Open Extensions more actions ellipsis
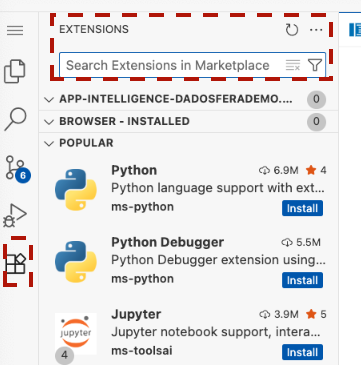This screenshot has height=365, width=361. pyautogui.click(x=316, y=30)
